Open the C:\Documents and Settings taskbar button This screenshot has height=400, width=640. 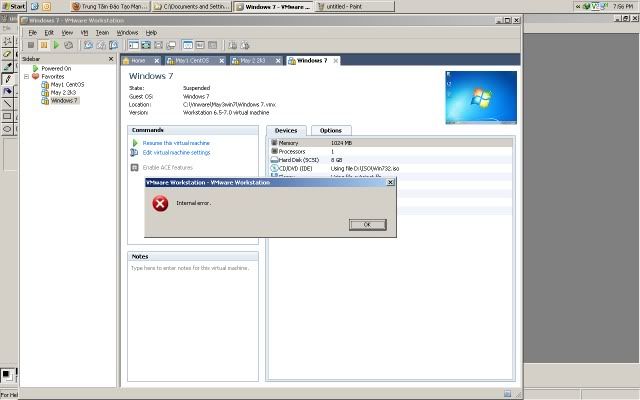pos(192,7)
